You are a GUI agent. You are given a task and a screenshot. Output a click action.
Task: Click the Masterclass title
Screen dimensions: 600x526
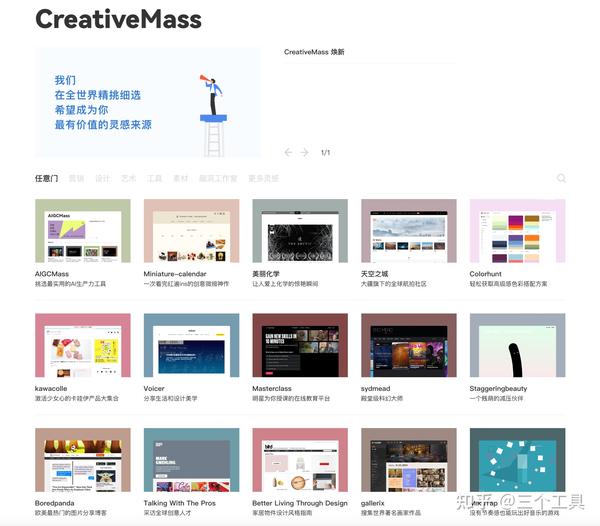point(272,388)
